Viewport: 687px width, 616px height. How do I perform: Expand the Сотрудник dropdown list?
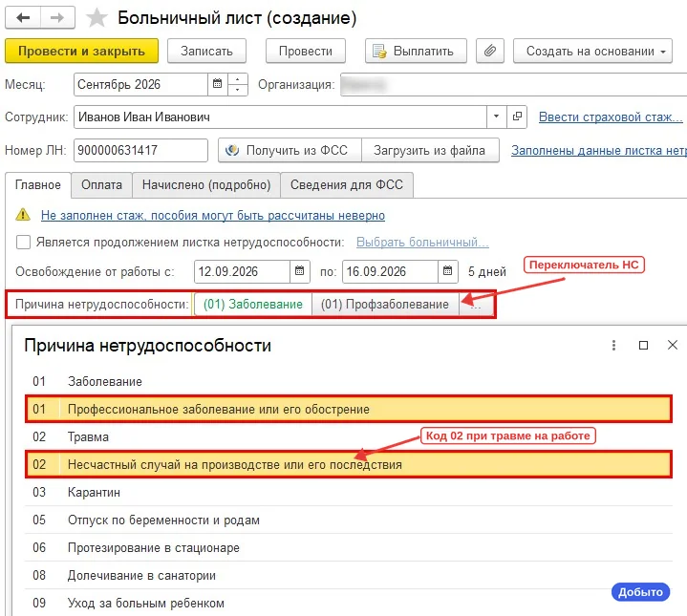click(497, 117)
